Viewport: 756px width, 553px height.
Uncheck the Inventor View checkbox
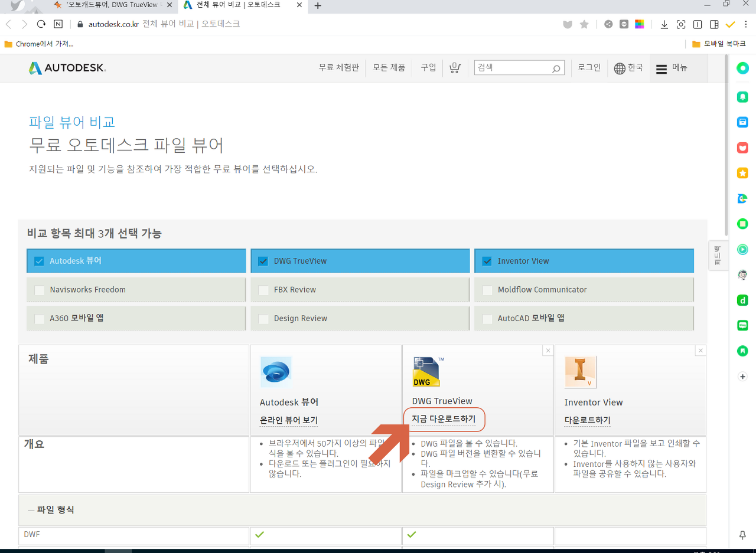487,261
